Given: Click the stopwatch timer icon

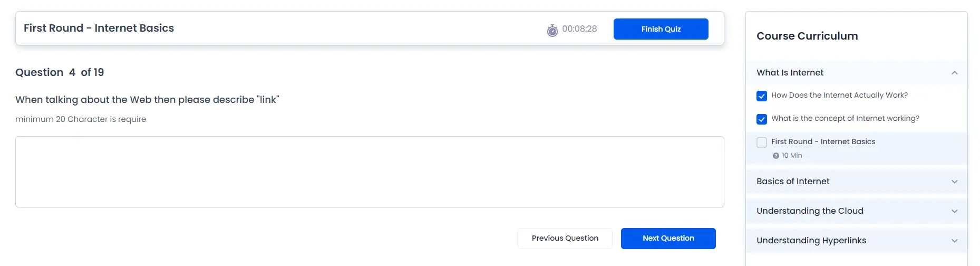Looking at the screenshot, I should tap(552, 31).
